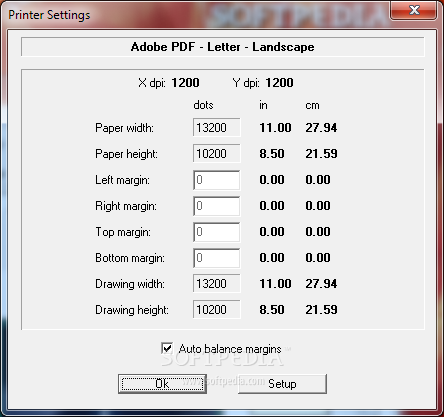Click the Drawing height dots field

point(217,309)
